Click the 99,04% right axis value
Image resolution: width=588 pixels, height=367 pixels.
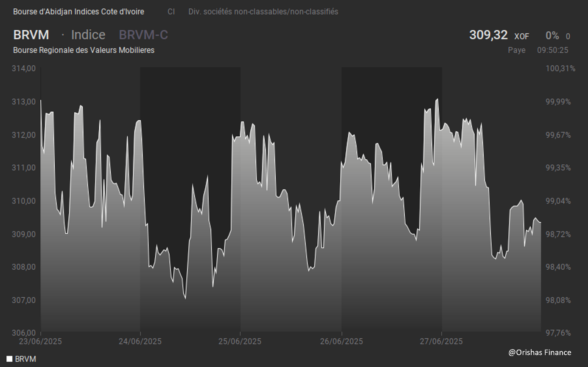coord(558,201)
